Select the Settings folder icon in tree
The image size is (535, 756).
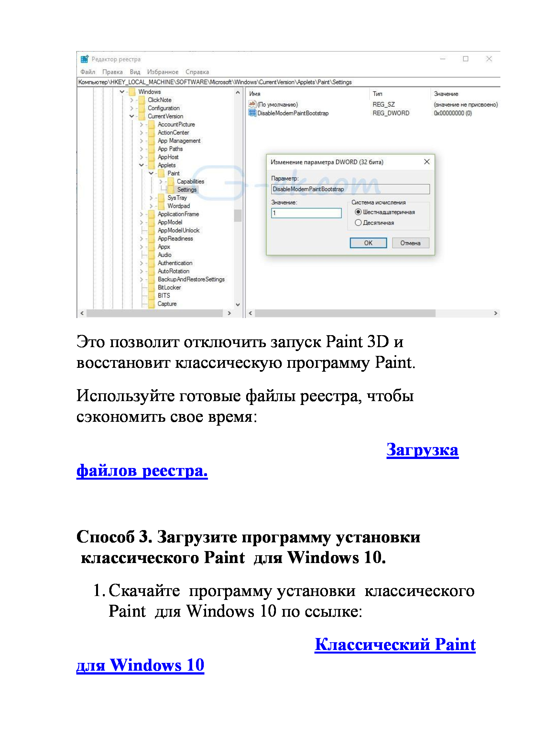tap(171, 189)
